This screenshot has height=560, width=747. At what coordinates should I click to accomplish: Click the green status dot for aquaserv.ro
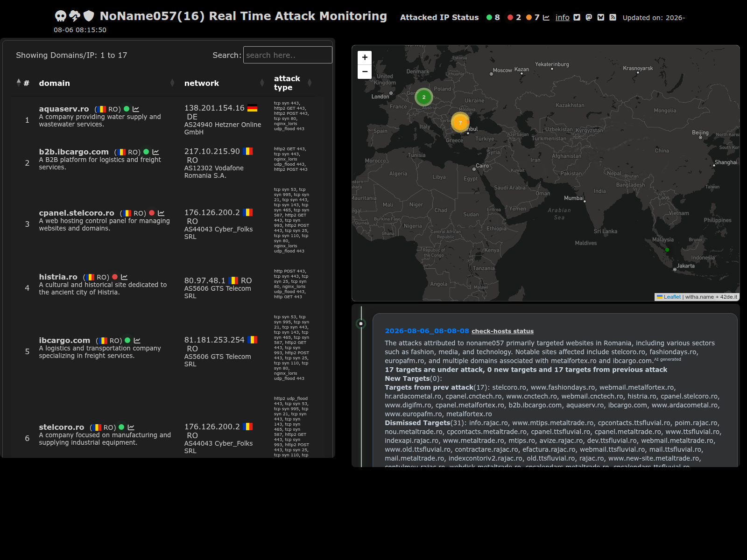click(127, 109)
